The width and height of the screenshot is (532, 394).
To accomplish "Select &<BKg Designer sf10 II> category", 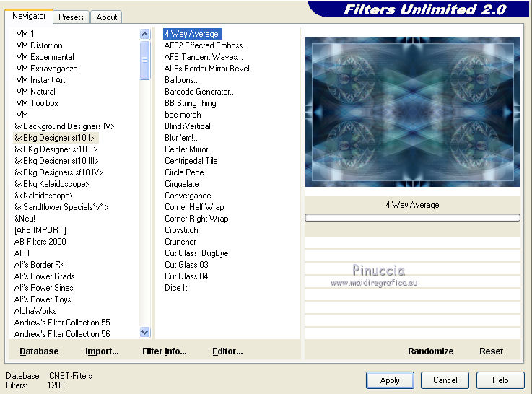I will click(56, 149).
